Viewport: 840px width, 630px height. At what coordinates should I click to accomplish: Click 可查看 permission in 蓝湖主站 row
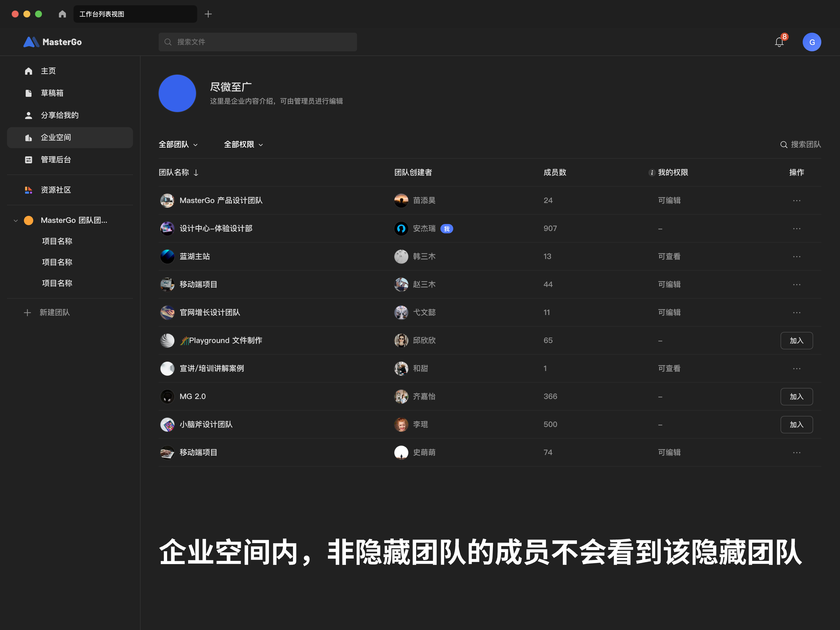click(669, 256)
